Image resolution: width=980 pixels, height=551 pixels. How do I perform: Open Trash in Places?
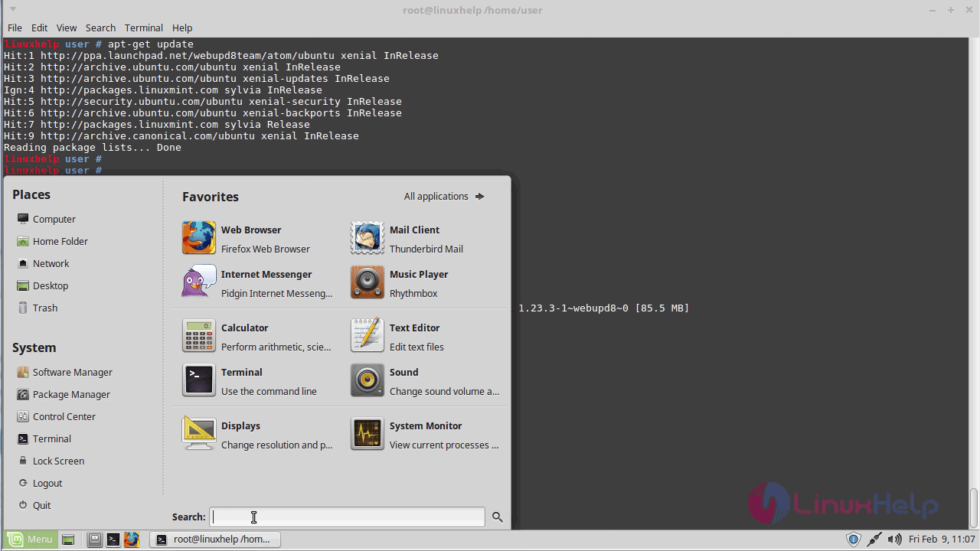(x=38, y=308)
